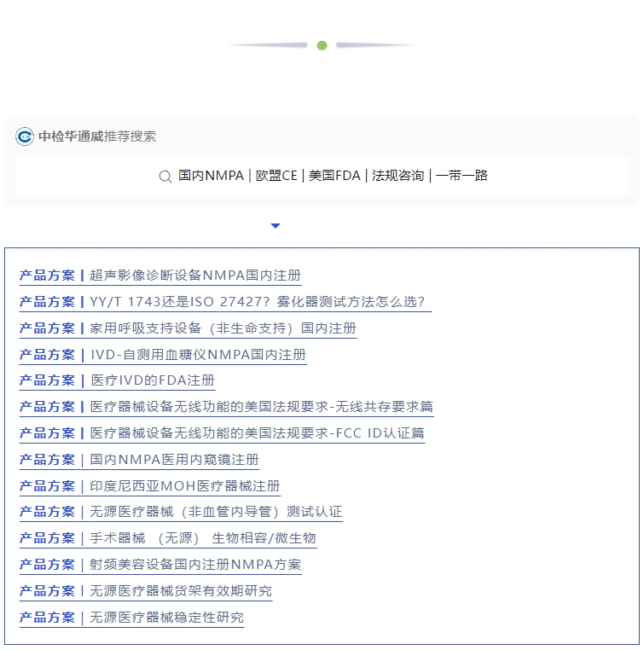Open the YY/T 1743 vs ISO 27427 article

pyautogui.click(x=257, y=302)
